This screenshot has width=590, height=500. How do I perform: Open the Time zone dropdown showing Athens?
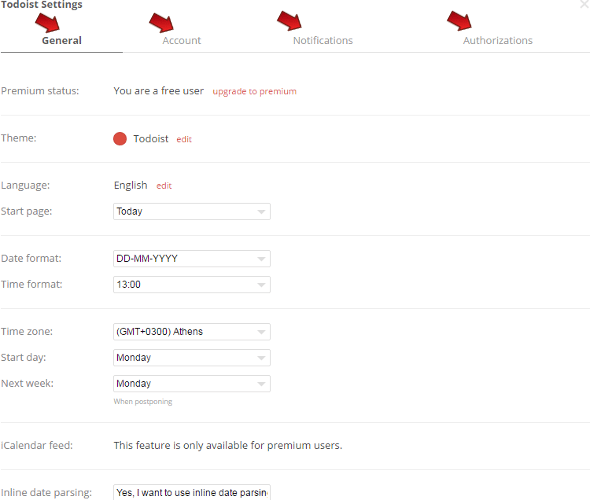coord(192,331)
